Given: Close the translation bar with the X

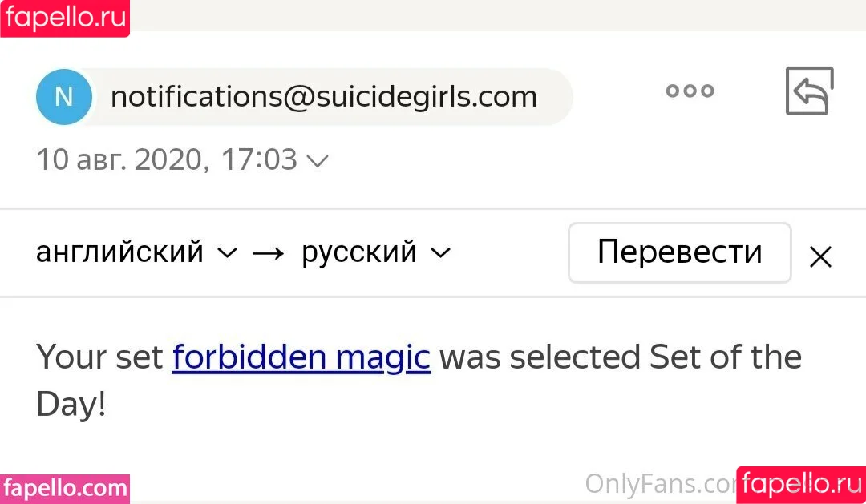Looking at the screenshot, I should pyautogui.click(x=820, y=256).
